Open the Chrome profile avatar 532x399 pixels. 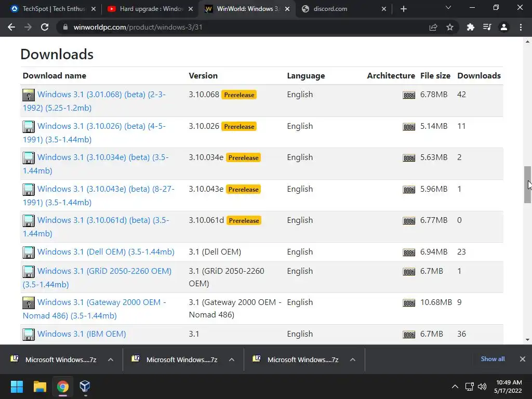coord(504,27)
